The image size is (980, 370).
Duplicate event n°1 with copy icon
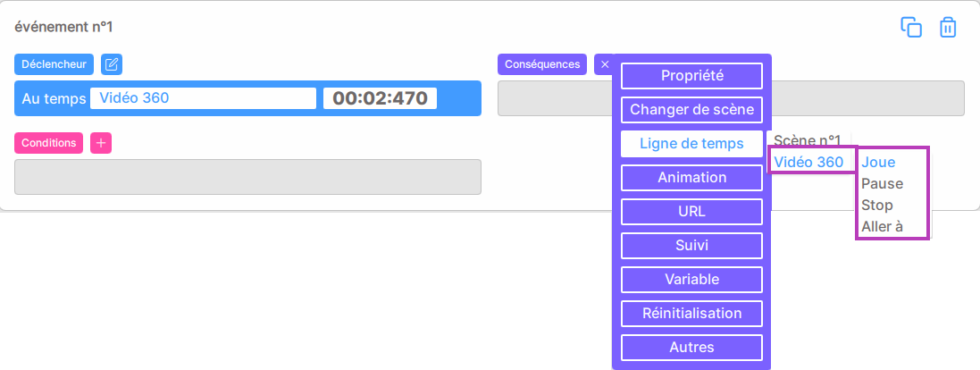pos(910,28)
